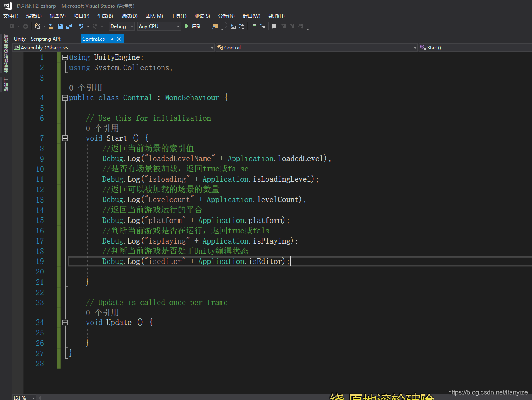Open the 调试(D) menu
Image resolution: width=532 pixels, height=400 pixels.
point(129,16)
